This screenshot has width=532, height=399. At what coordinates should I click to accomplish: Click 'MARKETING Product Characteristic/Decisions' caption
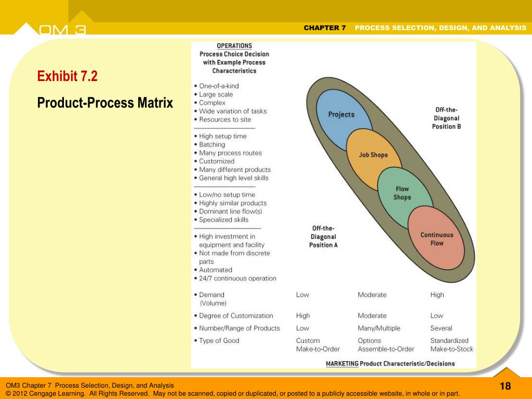(x=390, y=363)
